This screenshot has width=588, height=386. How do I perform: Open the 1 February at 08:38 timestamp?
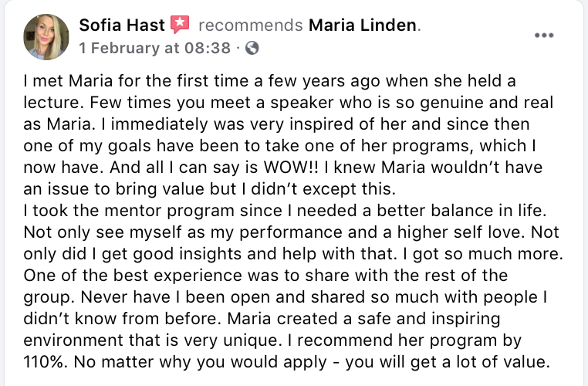(x=154, y=48)
